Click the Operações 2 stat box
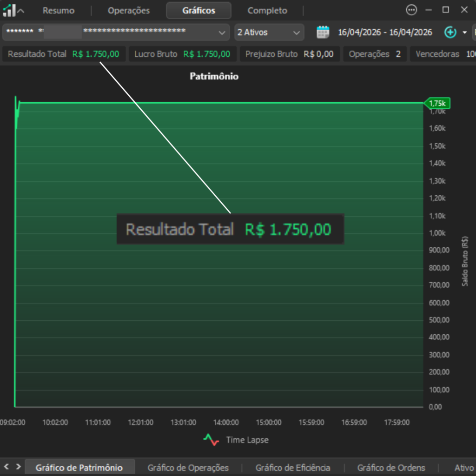Image resolution: width=476 pixels, height=476 pixels. (x=375, y=54)
